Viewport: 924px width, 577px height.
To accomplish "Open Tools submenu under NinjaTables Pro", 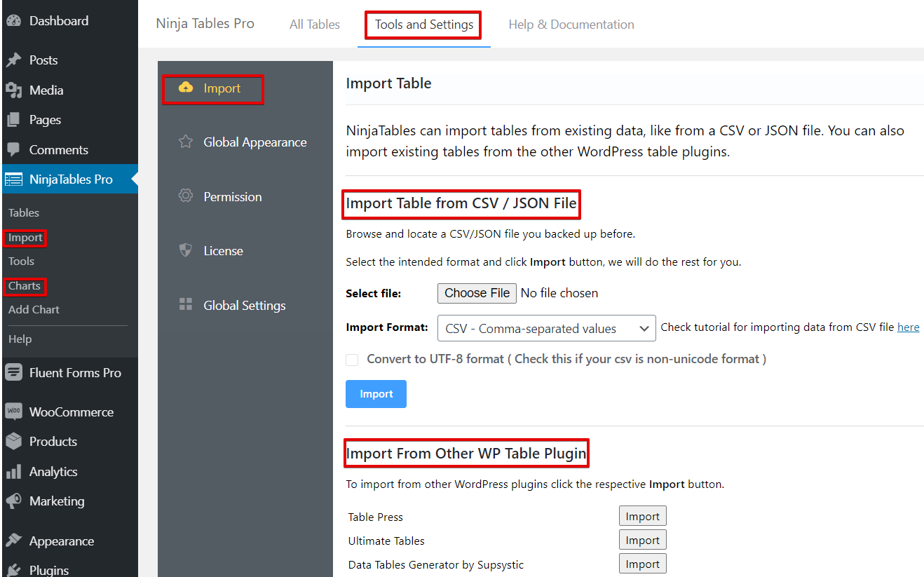I will (21, 261).
